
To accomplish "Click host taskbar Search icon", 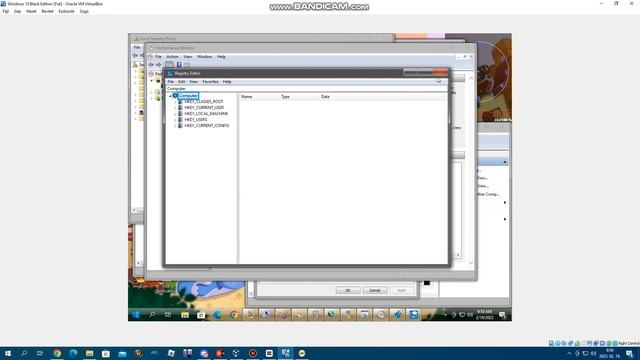I will click(x=24, y=353).
